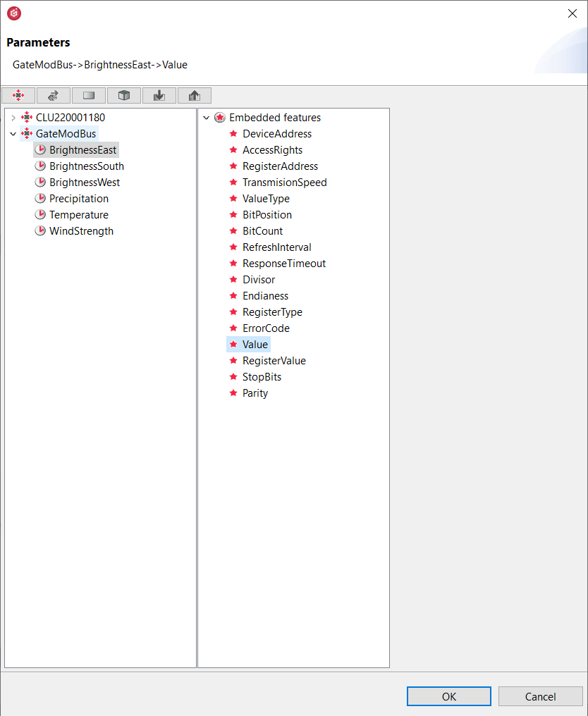Click the box package toolbar icon
588x716 pixels.
124,95
